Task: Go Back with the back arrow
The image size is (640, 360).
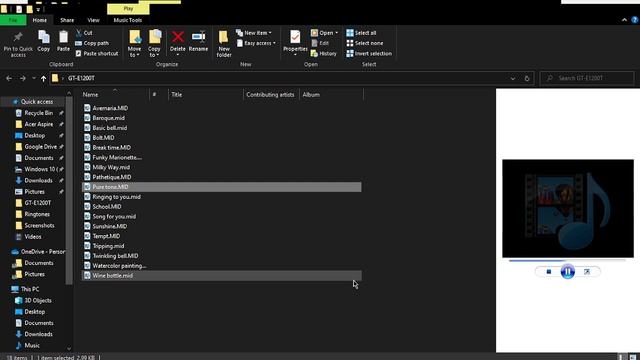Action: tap(9, 78)
